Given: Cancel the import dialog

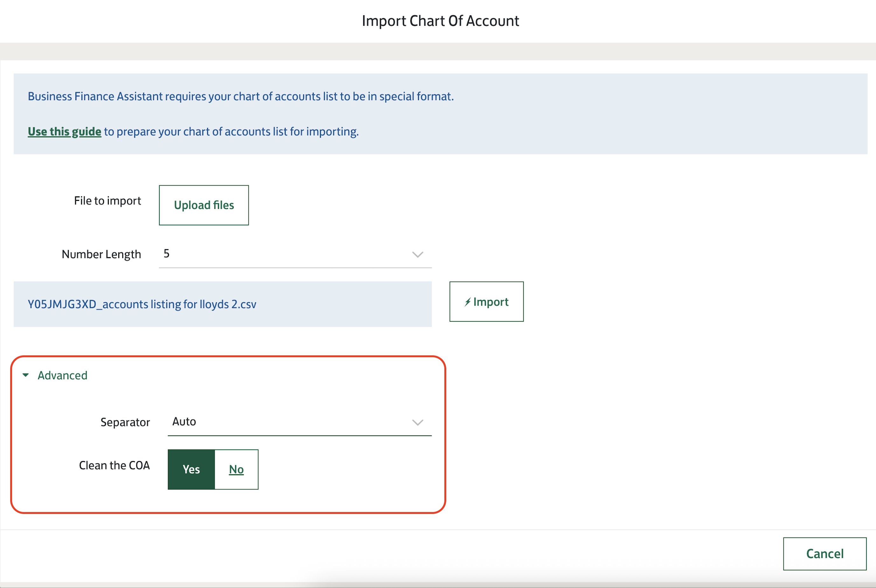Looking at the screenshot, I should coord(824,553).
